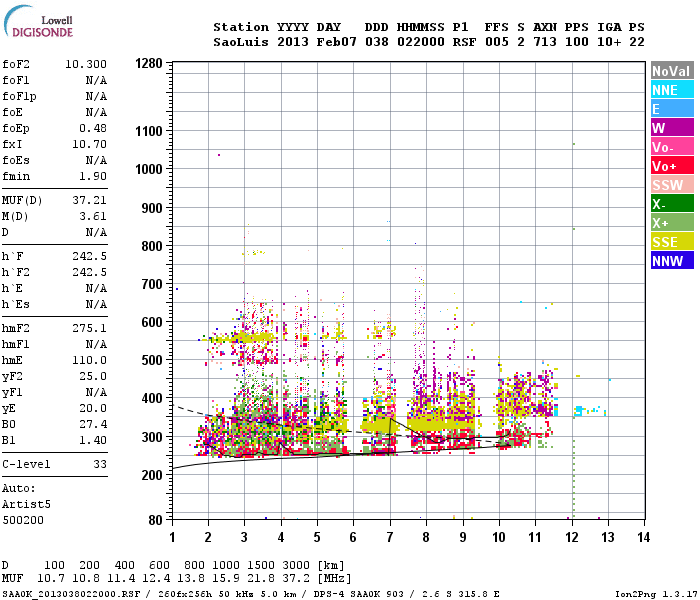Click the PPS value 100
Viewport: 700px width, 600px height.
[577, 42]
